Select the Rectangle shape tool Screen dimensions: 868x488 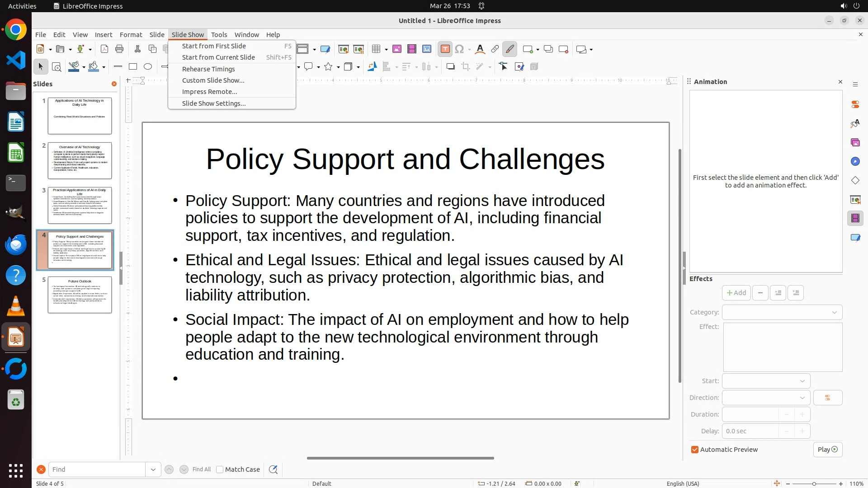[x=133, y=67]
